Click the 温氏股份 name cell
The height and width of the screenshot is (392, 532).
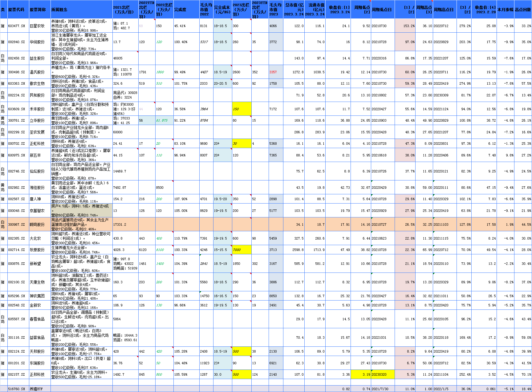coord(40,72)
